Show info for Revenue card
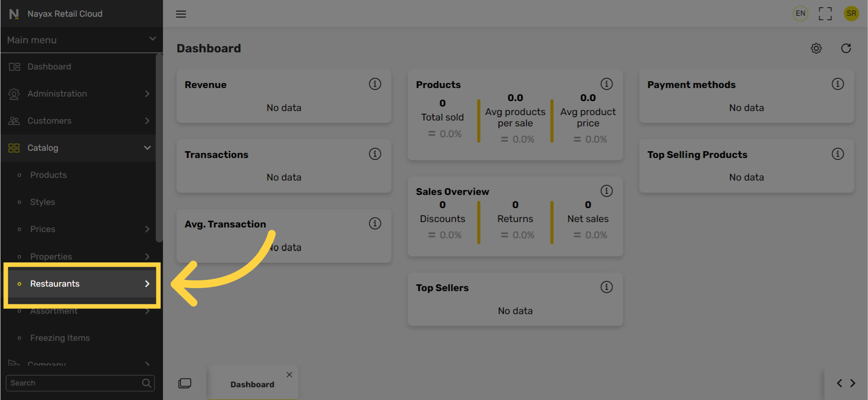This screenshot has height=400, width=868. click(x=375, y=84)
